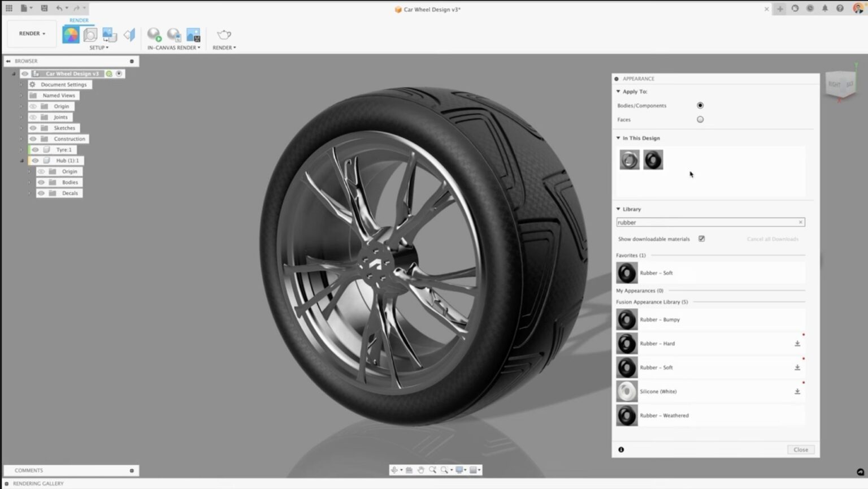Image resolution: width=868 pixels, height=489 pixels.
Task: Open the COMMENTS panel at bottom left
Action: point(28,470)
